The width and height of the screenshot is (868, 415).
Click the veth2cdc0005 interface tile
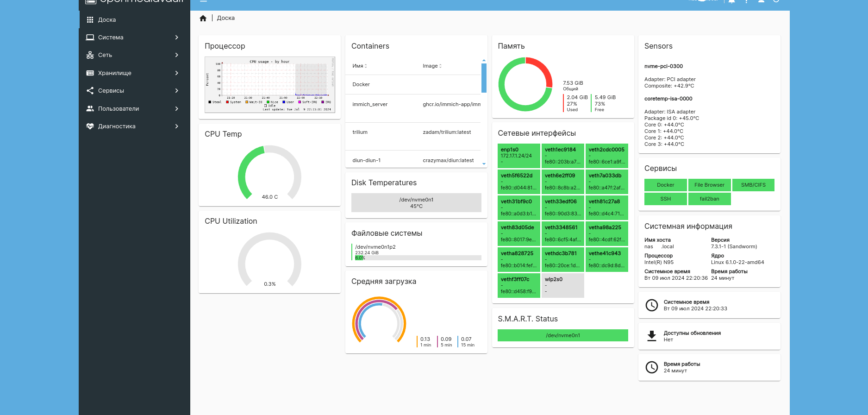[607, 156]
